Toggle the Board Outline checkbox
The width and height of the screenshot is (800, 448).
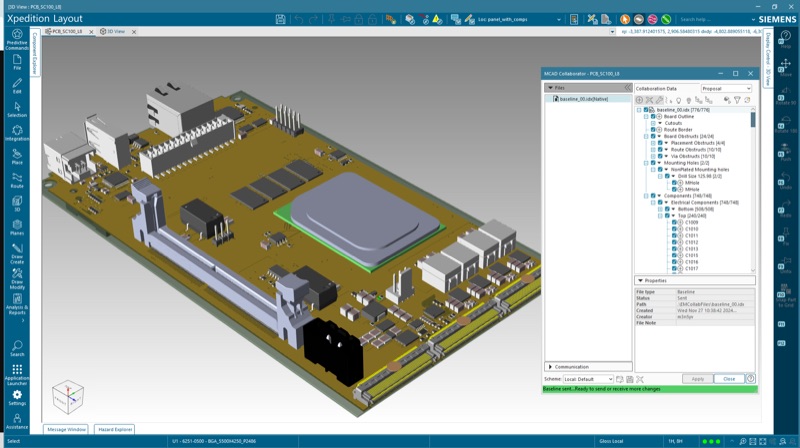pos(653,116)
